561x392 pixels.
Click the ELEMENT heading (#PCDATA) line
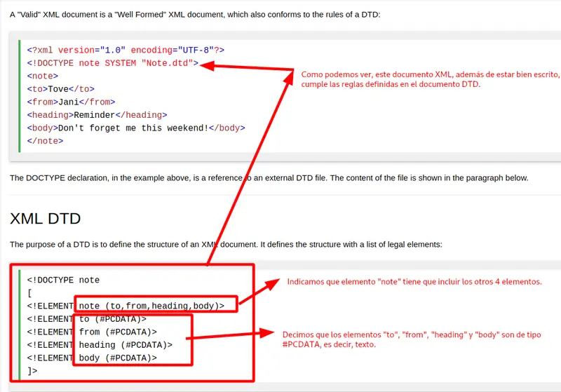coord(100,345)
